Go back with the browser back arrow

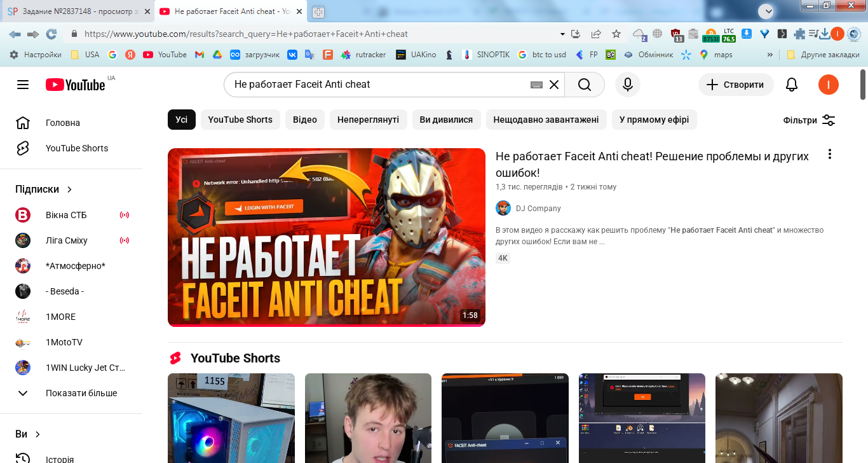pos(15,34)
